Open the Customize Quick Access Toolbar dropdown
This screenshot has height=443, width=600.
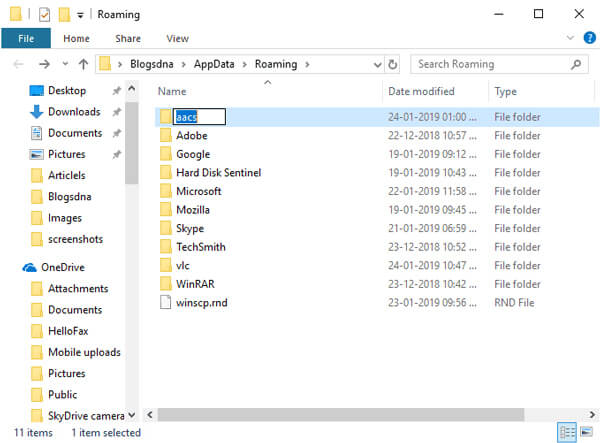[81, 15]
